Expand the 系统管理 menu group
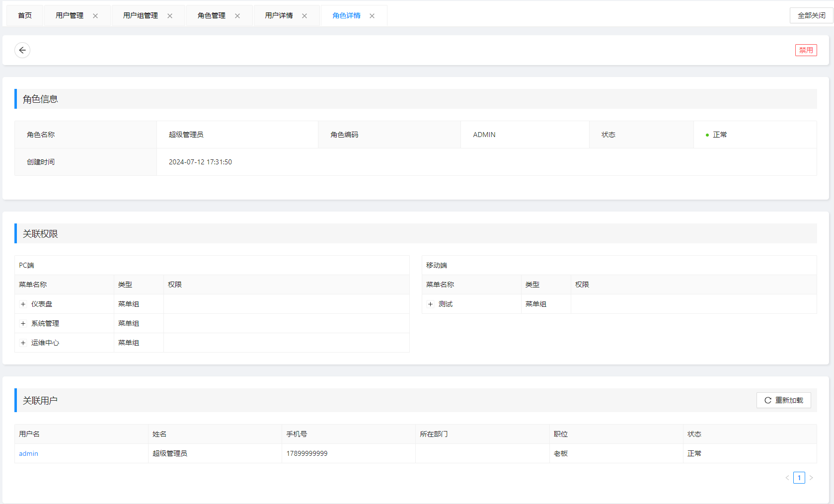 tap(23, 323)
